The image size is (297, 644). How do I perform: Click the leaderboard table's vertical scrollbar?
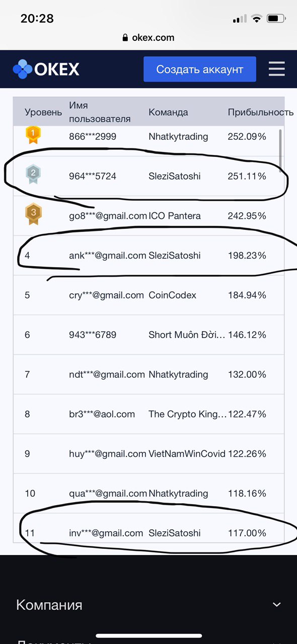click(x=280, y=144)
